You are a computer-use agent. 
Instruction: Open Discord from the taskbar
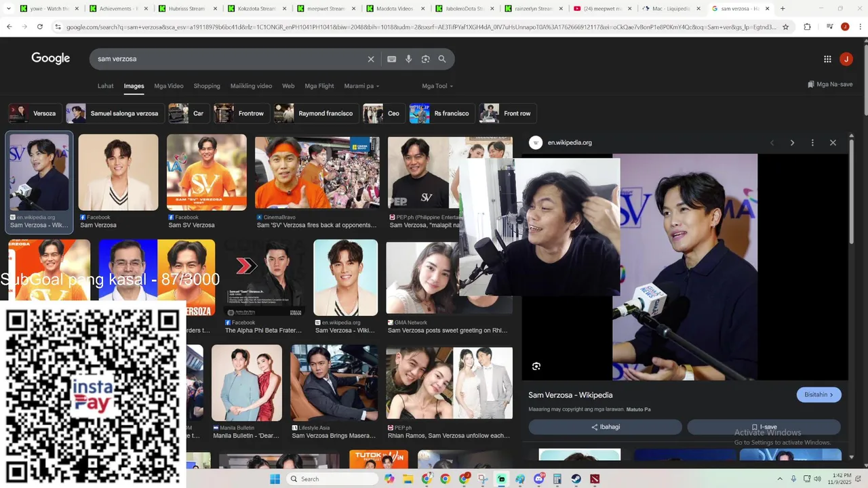539,479
